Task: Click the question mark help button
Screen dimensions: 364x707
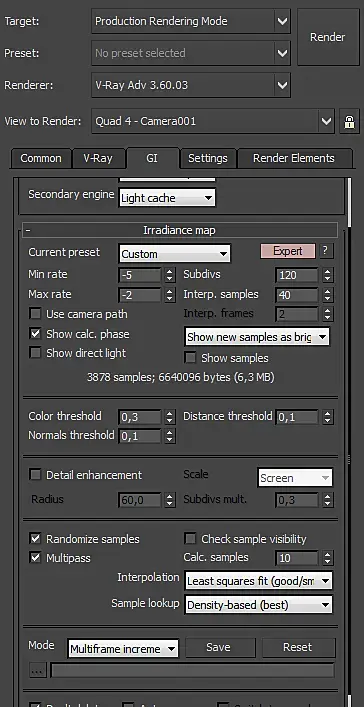Action: point(326,251)
